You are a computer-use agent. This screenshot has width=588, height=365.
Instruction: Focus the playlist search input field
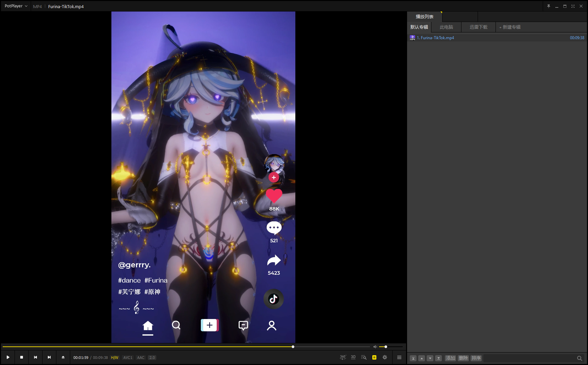coord(529,358)
